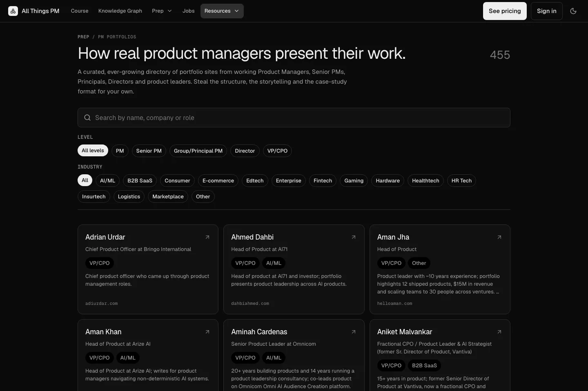Viewport: 588px width, 391px height.
Task: Filter by Group/Principal PM level
Action: click(198, 151)
